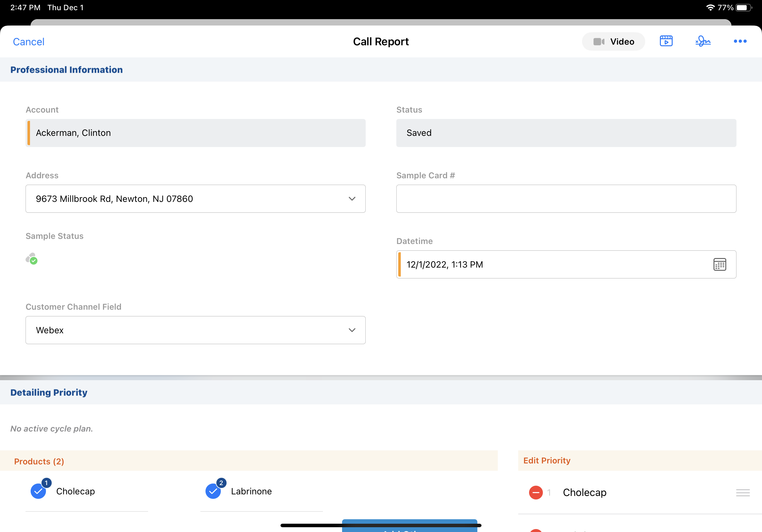Uncheck the Cholecap product checkbox

pyautogui.click(x=38, y=491)
